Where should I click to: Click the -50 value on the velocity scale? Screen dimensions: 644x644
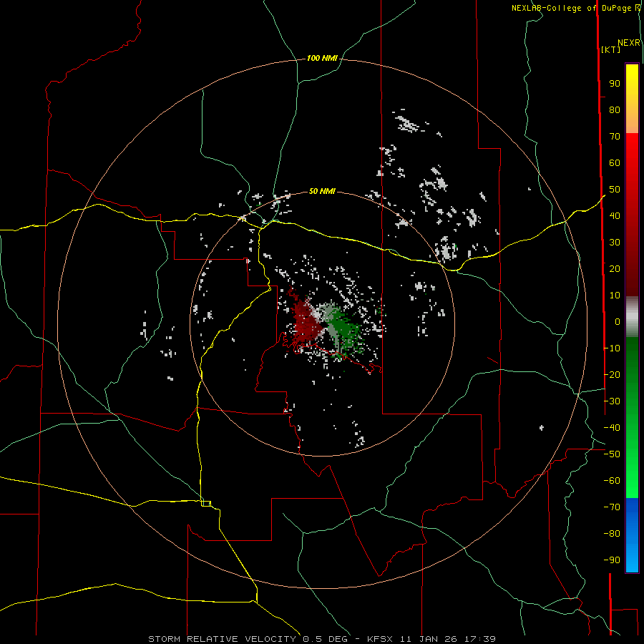612,454
